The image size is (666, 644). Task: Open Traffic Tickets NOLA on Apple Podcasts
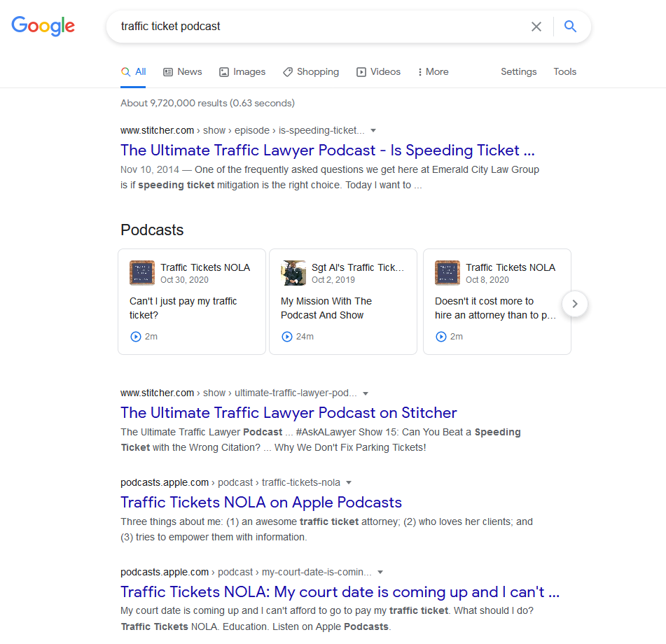[261, 502]
